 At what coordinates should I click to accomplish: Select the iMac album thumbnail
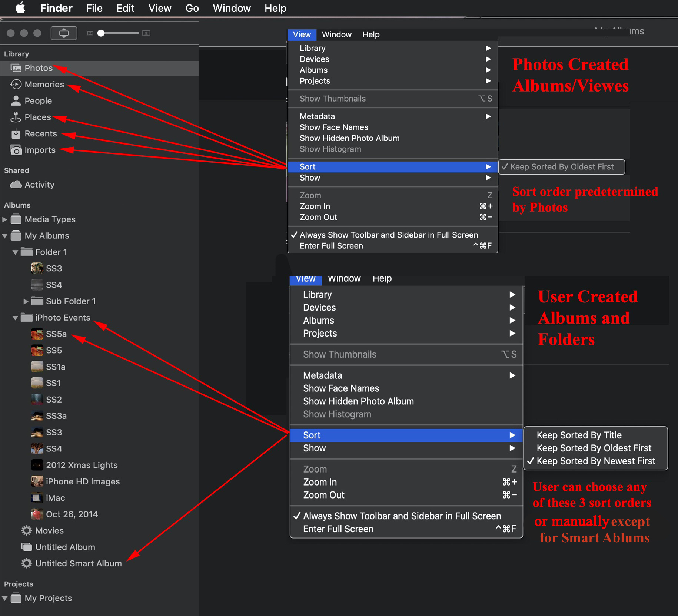pyautogui.click(x=37, y=498)
